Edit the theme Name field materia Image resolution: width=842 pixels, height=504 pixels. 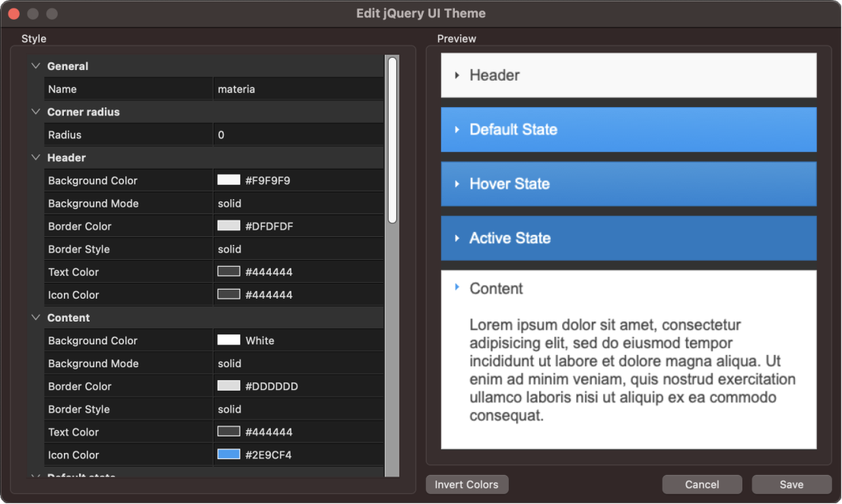point(298,89)
